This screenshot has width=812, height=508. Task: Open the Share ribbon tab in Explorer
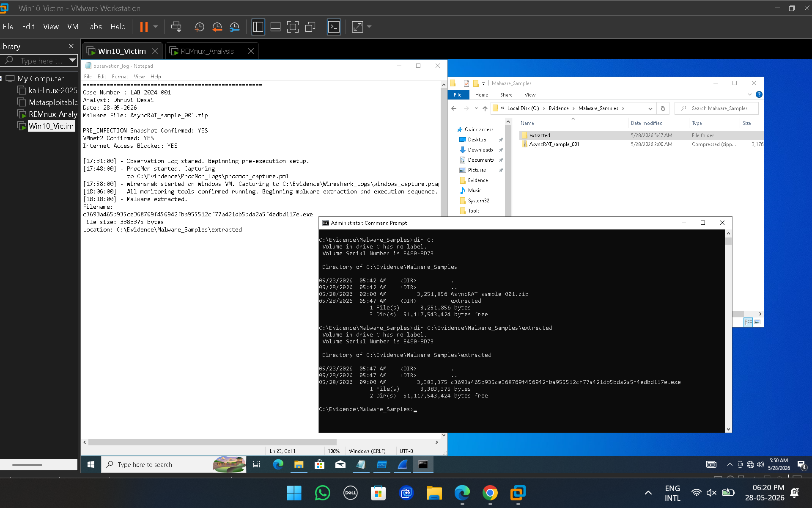click(x=506, y=95)
